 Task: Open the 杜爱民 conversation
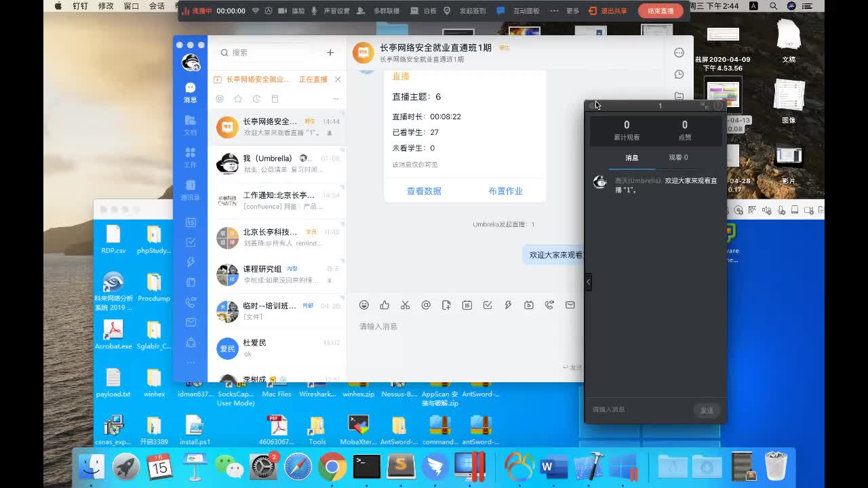(x=277, y=348)
